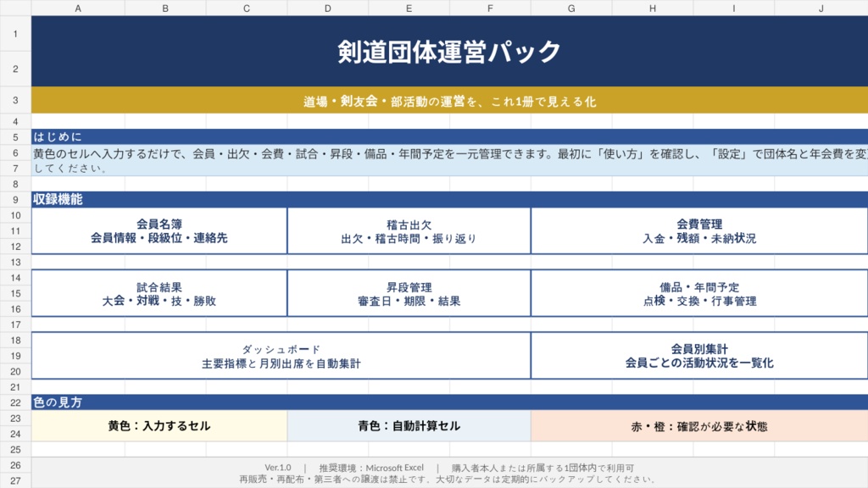Select column B header

coord(165,8)
